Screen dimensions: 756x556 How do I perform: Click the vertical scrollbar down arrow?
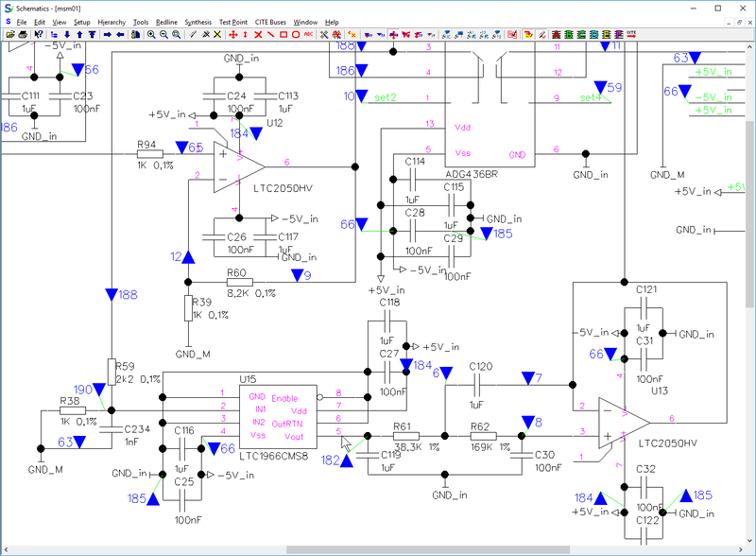click(749, 541)
